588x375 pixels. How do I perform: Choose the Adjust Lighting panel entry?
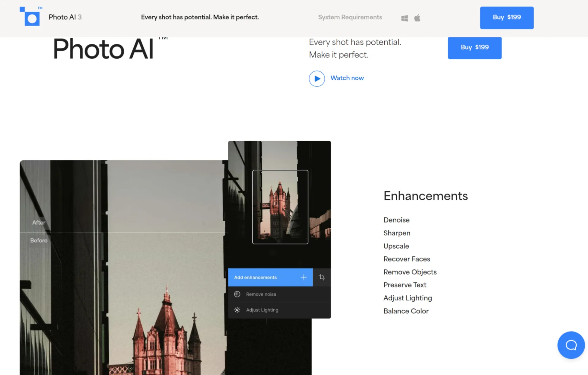pyautogui.click(x=279, y=310)
